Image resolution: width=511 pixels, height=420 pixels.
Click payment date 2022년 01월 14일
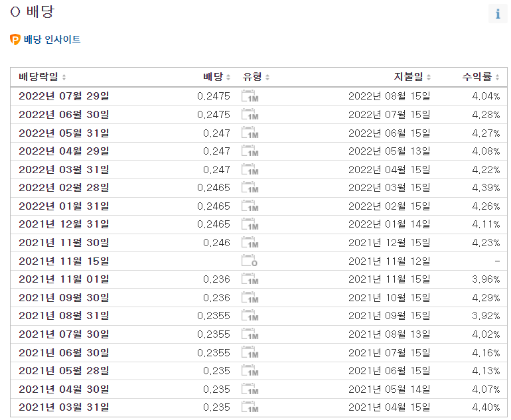390,224
